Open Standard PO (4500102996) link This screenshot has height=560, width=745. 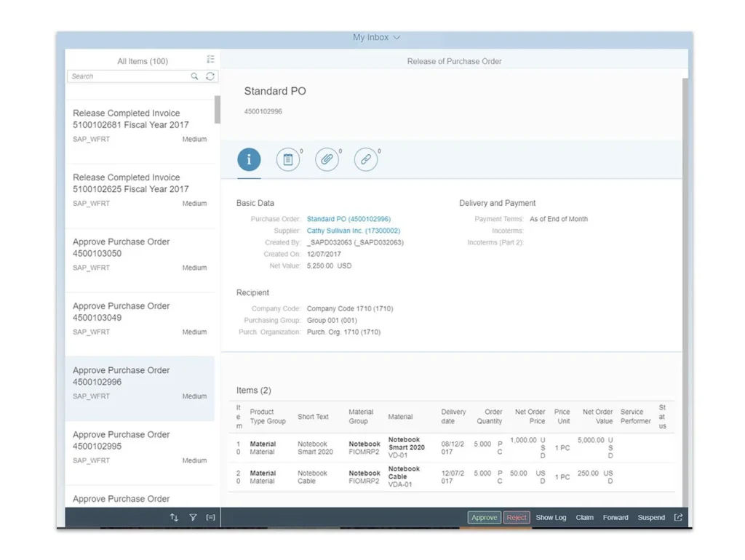pos(348,219)
